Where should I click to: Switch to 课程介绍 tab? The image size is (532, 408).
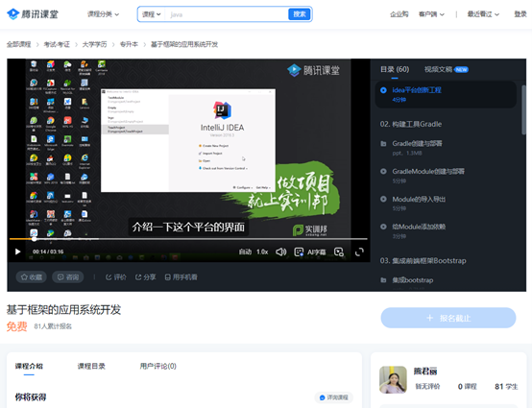click(x=29, y=367)
